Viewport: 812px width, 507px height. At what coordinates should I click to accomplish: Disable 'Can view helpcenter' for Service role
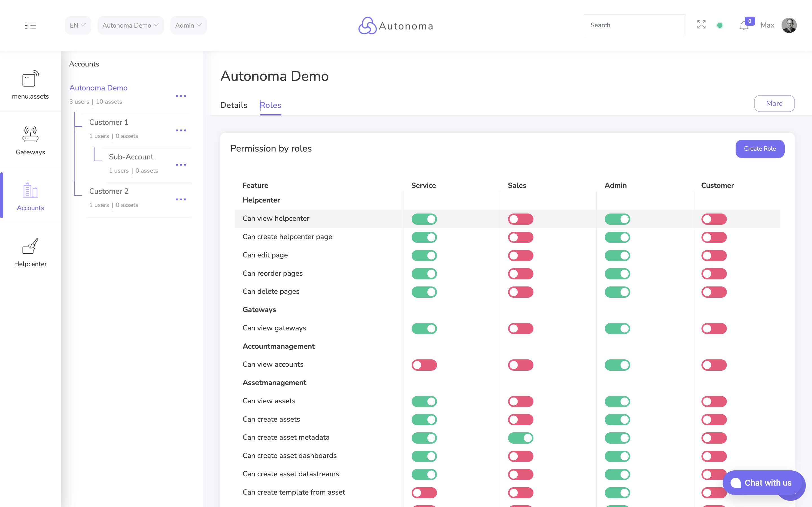pos(424,219)
